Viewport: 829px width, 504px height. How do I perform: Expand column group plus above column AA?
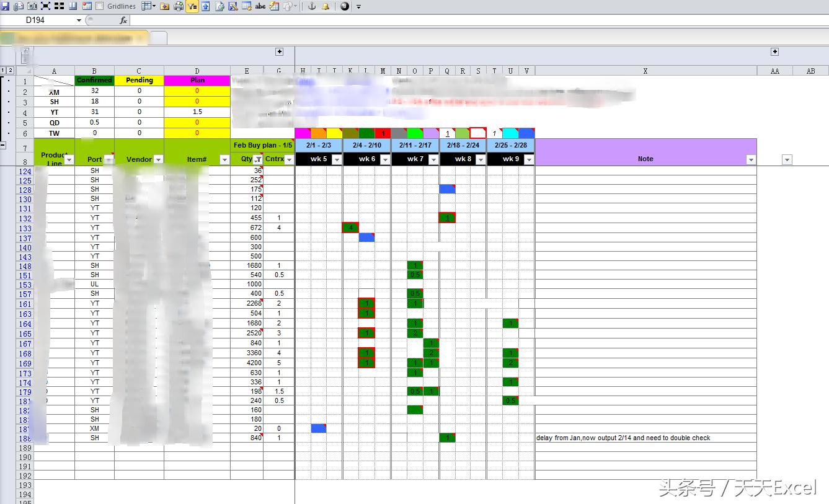point(774,52)
